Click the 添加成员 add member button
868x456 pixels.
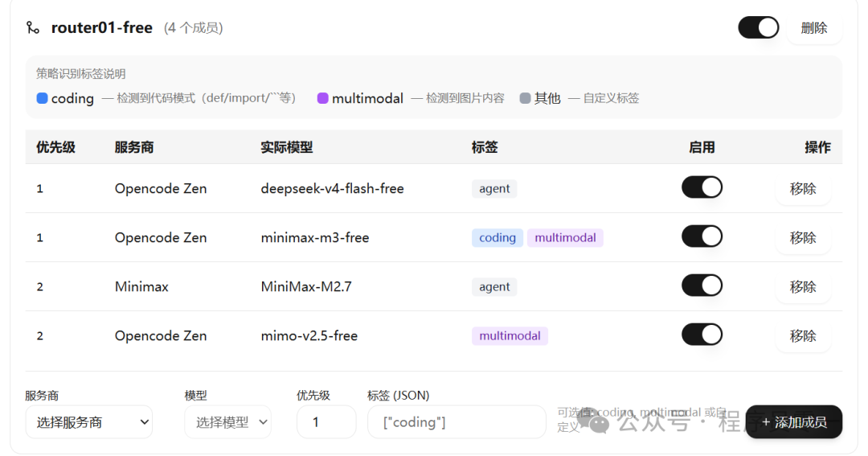pyautogui.click(x=794, y=422)
